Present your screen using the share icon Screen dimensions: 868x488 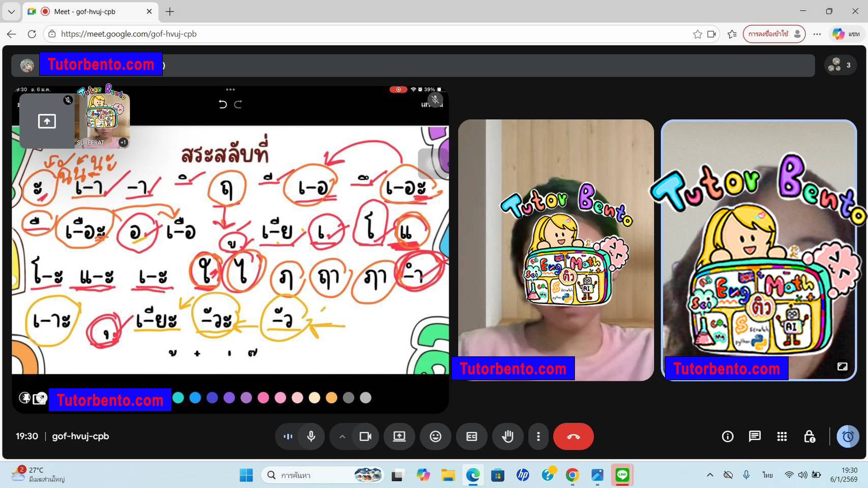coord(399,436)
